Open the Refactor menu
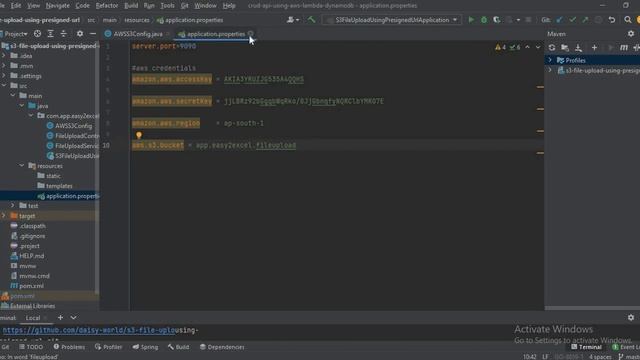 (x=107, y=6)
